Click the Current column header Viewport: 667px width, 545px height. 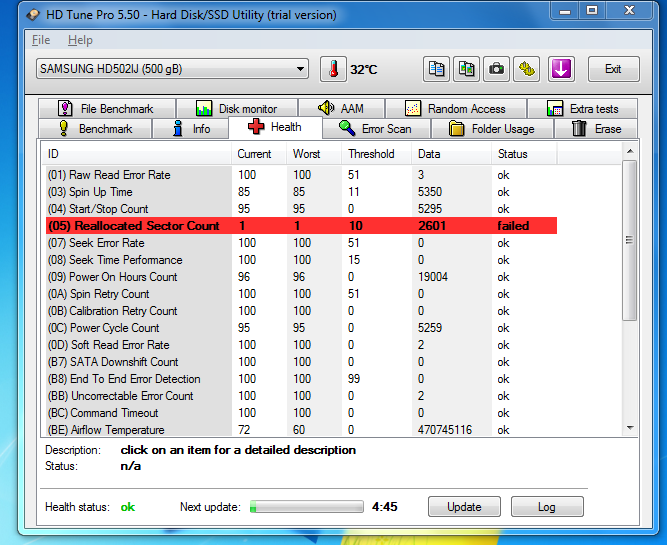tap(259, 154)
